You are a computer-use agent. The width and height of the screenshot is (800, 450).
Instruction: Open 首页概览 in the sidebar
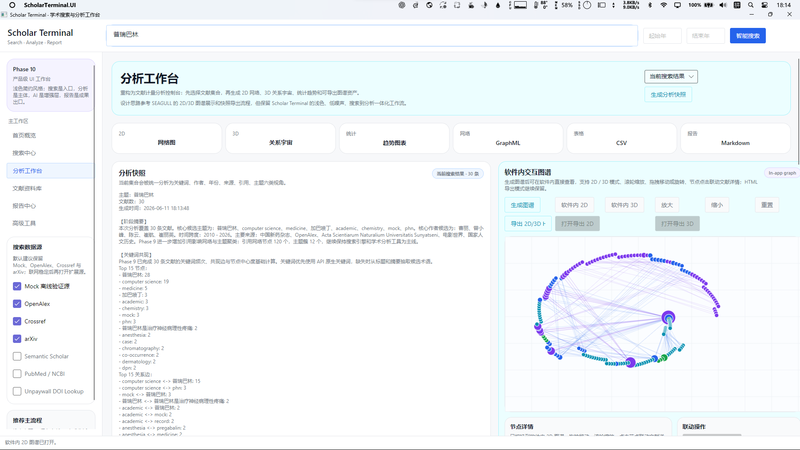pos(50,136)
